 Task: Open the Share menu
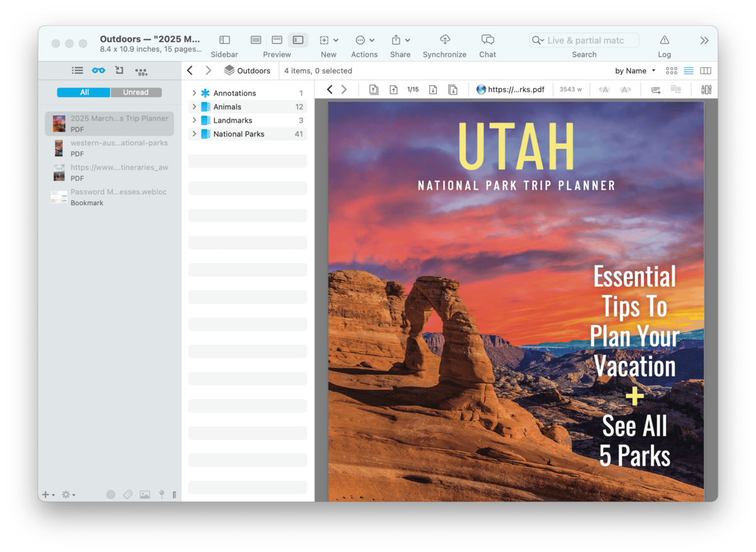pyautogui.click(x=400, y=40)
